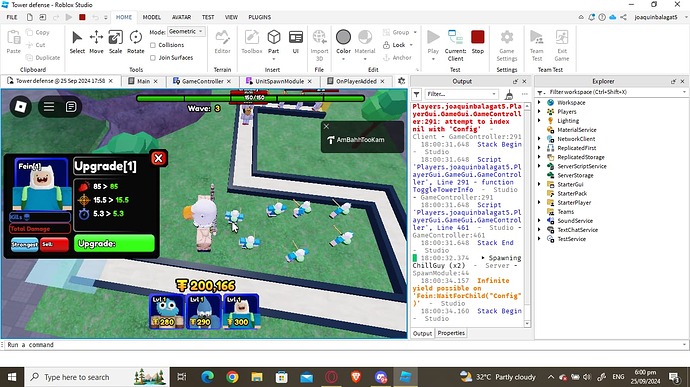Open the Color picker button
The width and height of the screenshot is (690, 387).
click(x=343, y=42)
